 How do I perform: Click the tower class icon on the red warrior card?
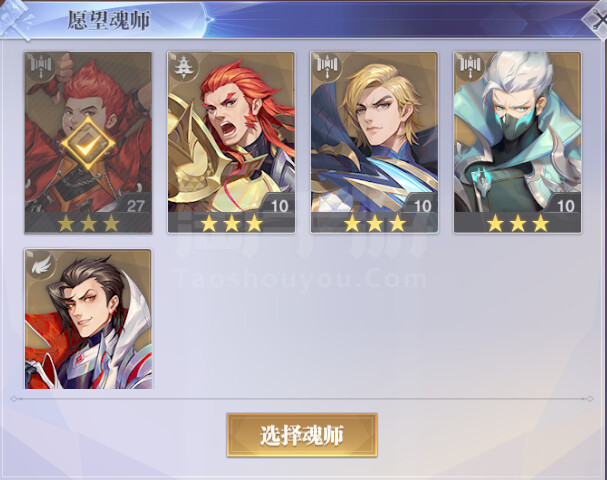tap(182, 66)
